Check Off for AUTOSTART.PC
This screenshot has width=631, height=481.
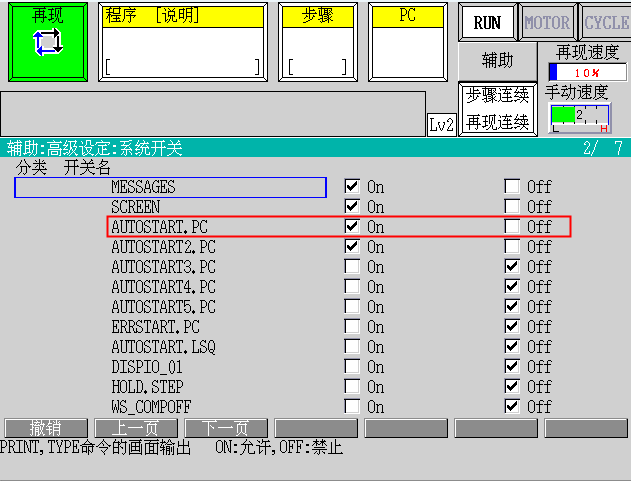tap(512, 226)
